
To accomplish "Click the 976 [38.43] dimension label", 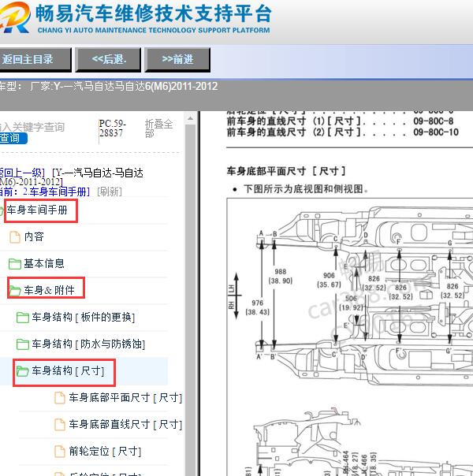I will point(258,307).
